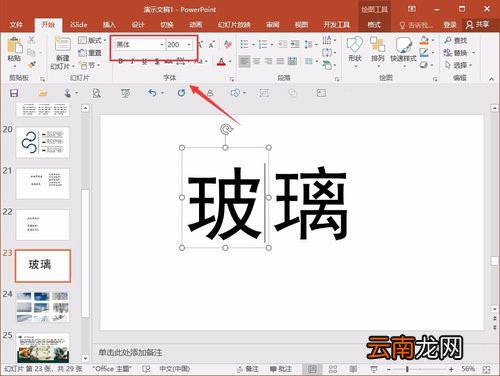Click the Find button in Editing group
Viewport: 500px width, 376px height.
coord(456,40)
